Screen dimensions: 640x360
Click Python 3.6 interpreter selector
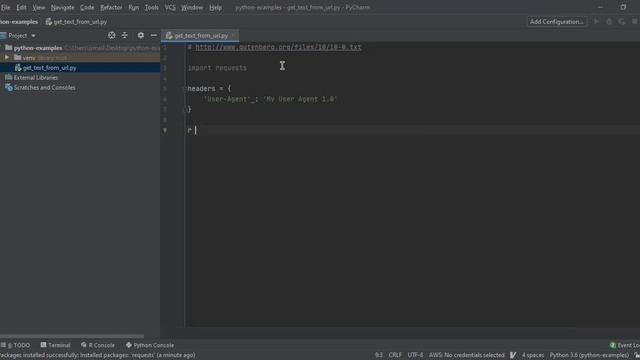589,355
